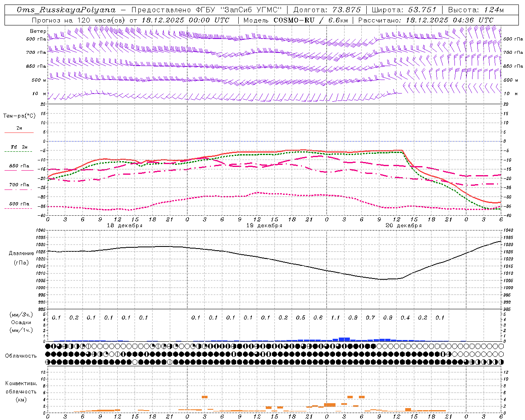Click the (мм/3ч.) precipitation unit label

[x=21, y=315]
